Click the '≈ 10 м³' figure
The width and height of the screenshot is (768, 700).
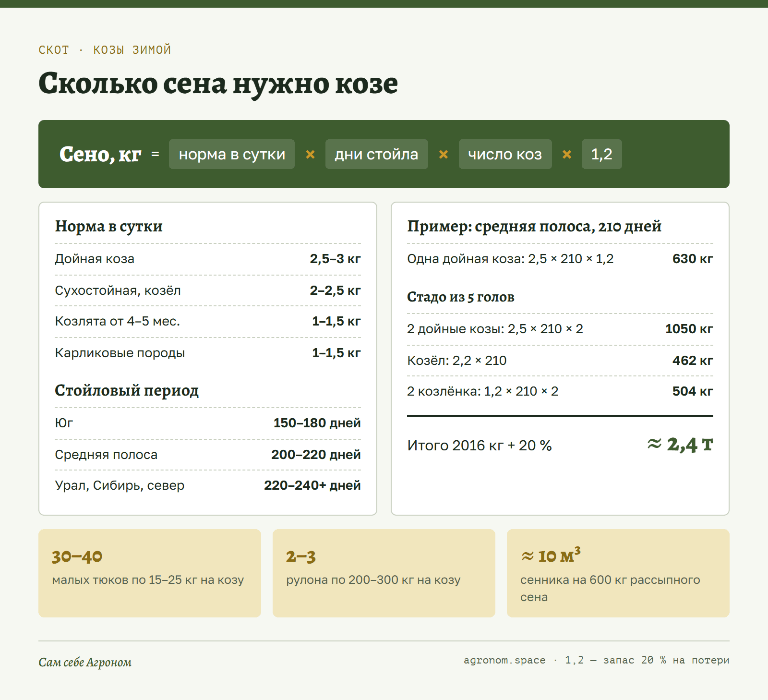tap(551, 555)
